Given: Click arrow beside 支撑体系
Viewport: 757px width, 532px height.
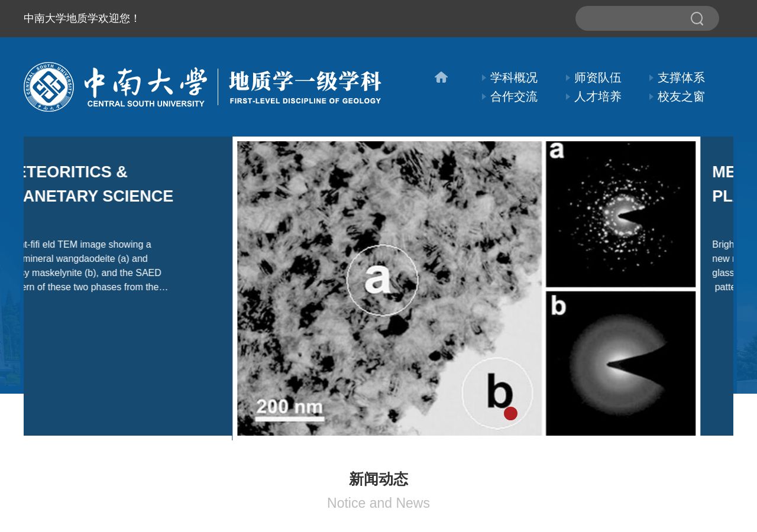Looking at the screenshot, I should [651, 77].
